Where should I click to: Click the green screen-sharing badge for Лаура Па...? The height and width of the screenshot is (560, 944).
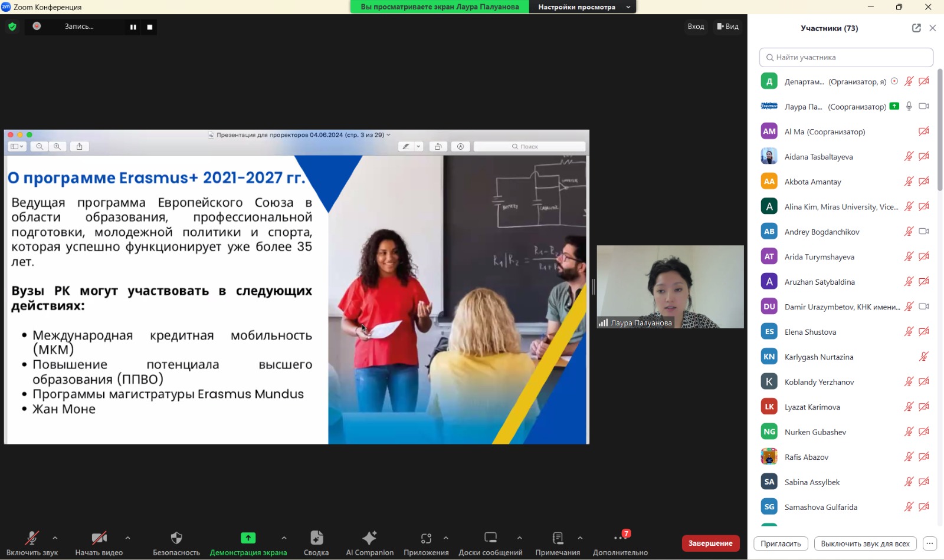(x=894, y=106)
